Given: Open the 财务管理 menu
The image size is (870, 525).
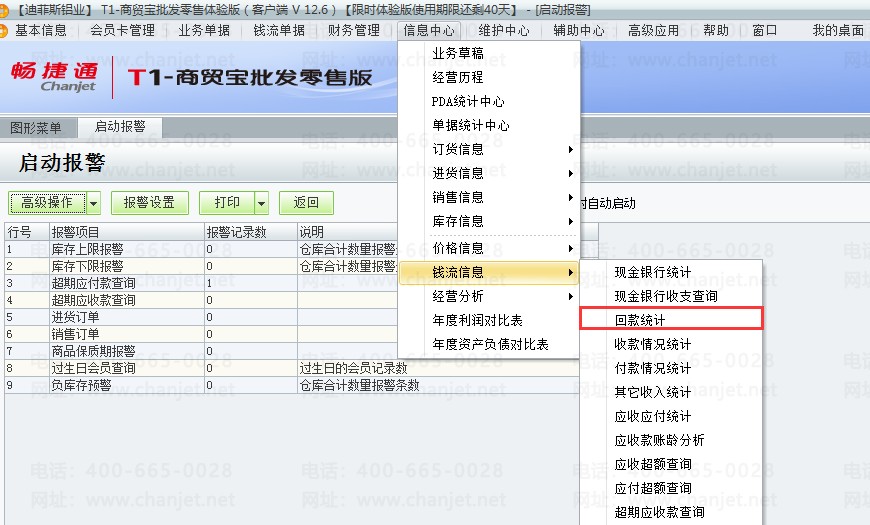Looking at the screenshot, I should click(x=354, y=31).
